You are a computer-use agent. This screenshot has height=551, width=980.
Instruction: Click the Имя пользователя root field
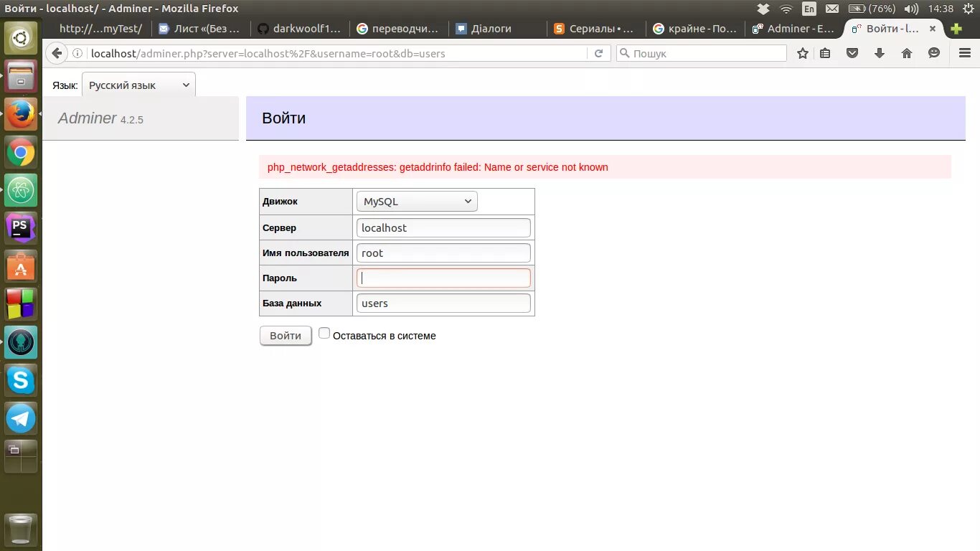[443, 253]
